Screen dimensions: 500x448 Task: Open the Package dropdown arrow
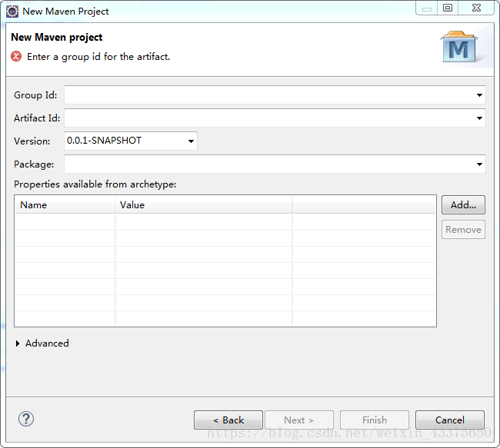click(479, 164)
